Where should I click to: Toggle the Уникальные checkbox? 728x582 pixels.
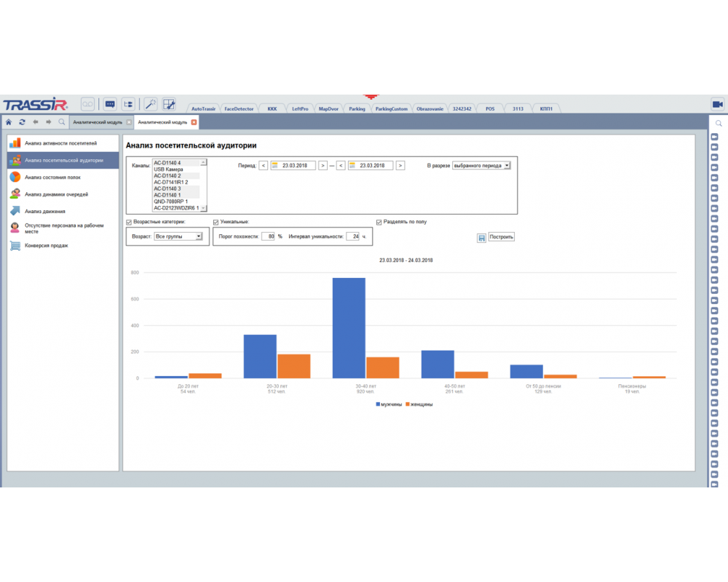(216, 223)
